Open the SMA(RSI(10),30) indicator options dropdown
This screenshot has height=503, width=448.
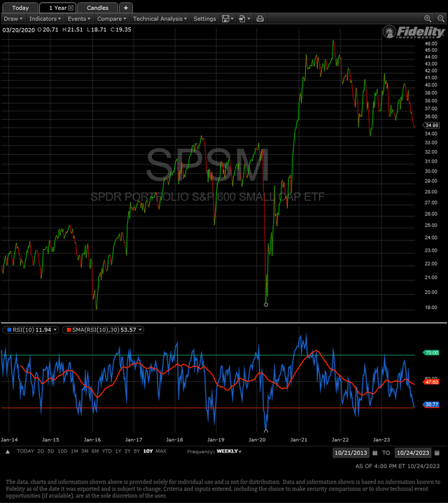[x=140, y=330]
